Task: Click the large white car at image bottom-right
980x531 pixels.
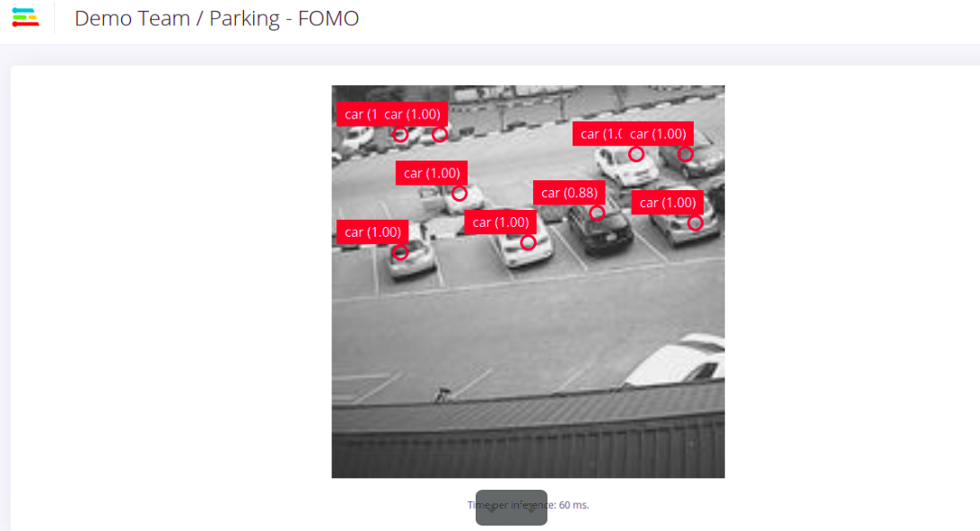Action: tap(677, 361)
